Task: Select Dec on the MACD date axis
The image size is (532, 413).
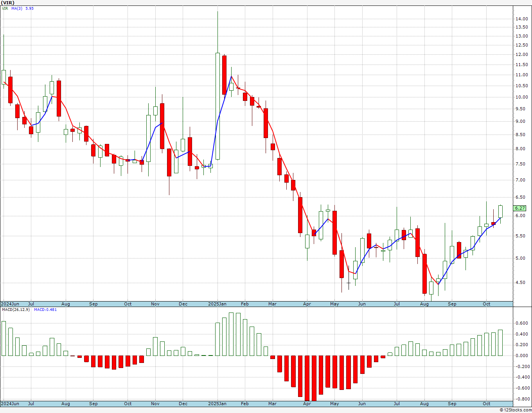Action: coord(183,404)
